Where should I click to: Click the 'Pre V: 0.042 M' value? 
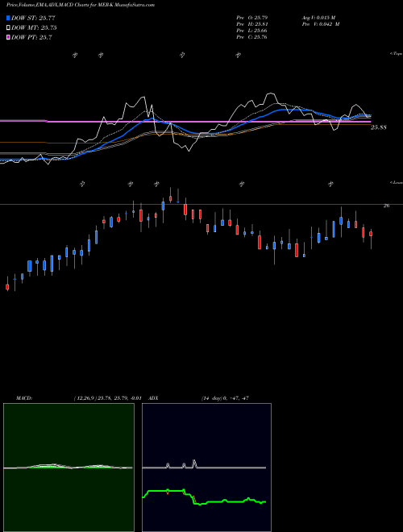coord(320,24)
